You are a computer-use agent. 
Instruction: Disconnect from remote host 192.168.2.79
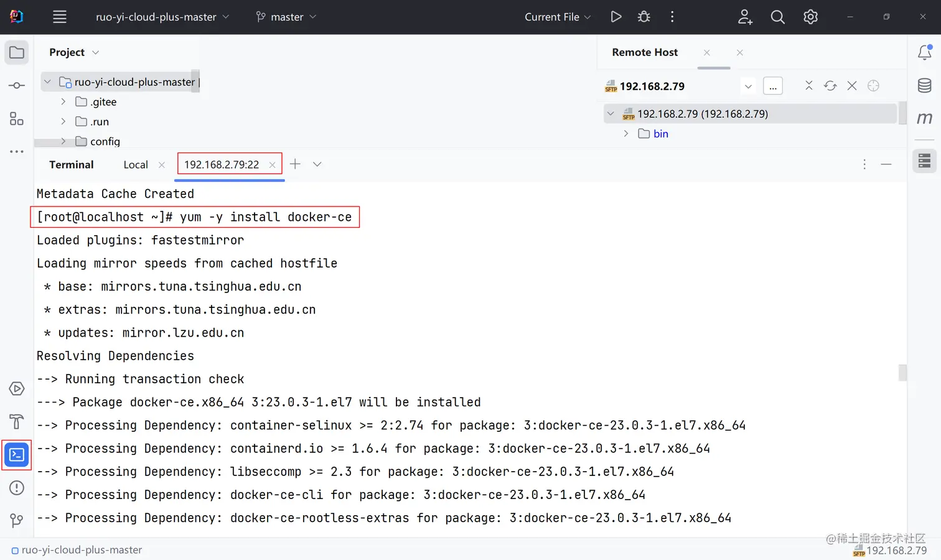pos(852,85)
